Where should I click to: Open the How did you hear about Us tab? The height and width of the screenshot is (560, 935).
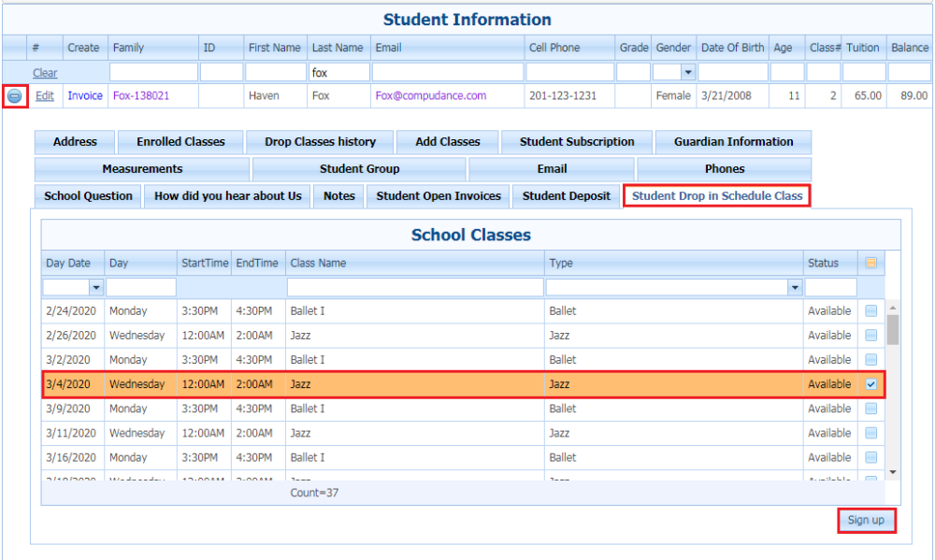point(226,196)
